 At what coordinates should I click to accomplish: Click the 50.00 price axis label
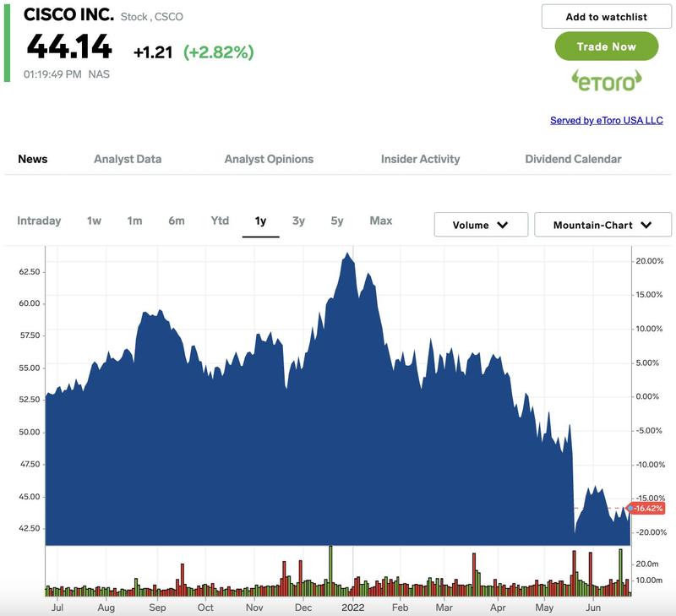click(30, 432)
